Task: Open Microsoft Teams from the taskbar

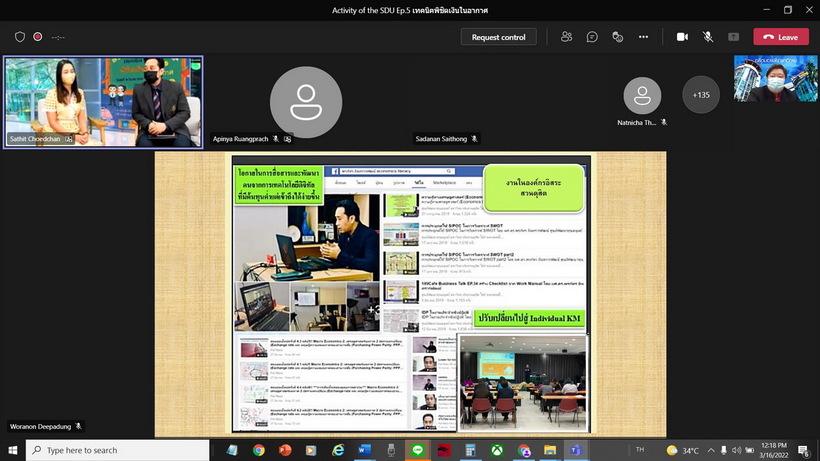Action: pos(577,450)
